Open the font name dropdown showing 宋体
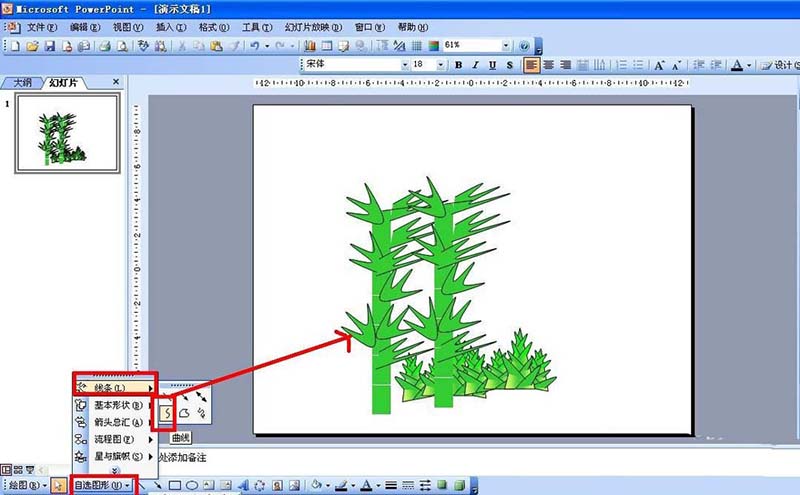The height and width of the screenshot is (495, 800). click(x=405, y=65)
